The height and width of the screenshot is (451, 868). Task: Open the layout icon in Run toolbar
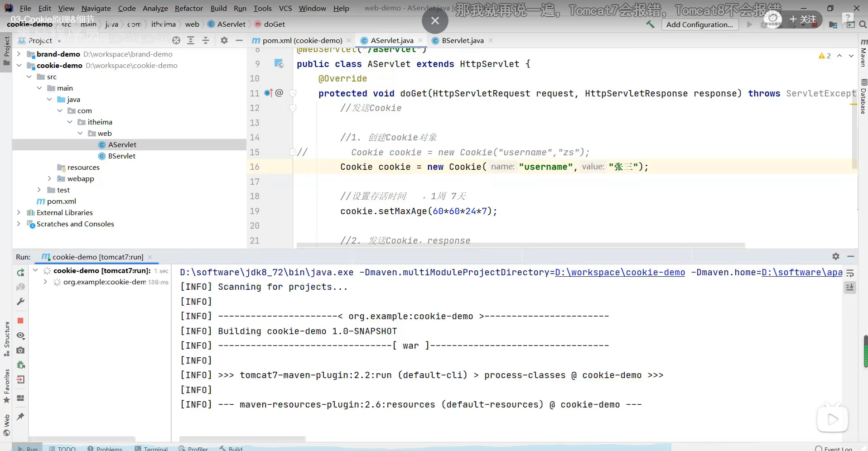pos(20,398)
